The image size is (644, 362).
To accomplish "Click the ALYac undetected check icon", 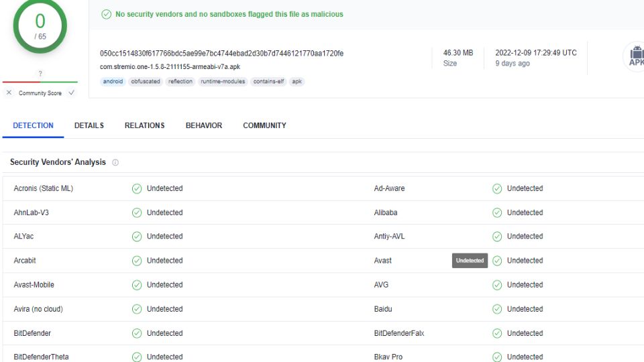I will point(137,237).
